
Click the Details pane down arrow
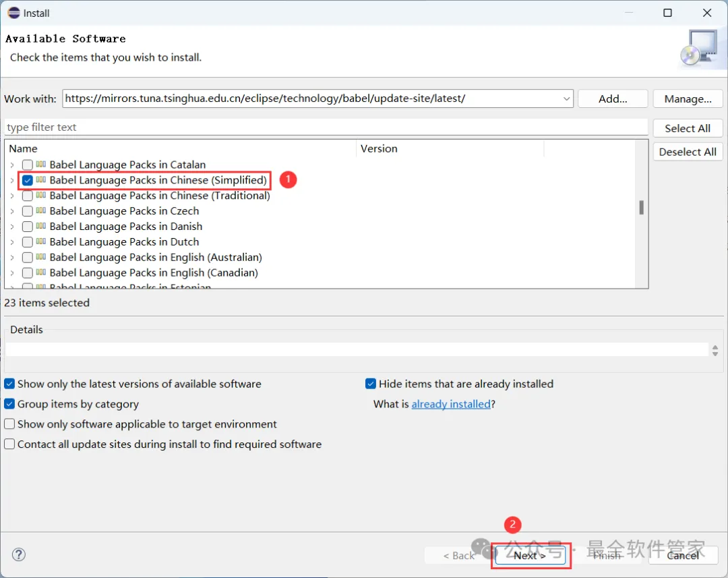click(x=715, y=354)
